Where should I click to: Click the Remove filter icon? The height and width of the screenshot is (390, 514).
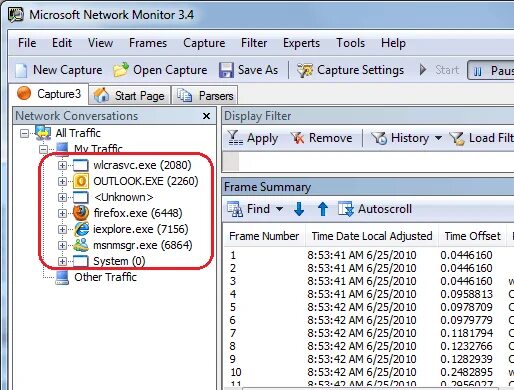(x=297, y=138)
